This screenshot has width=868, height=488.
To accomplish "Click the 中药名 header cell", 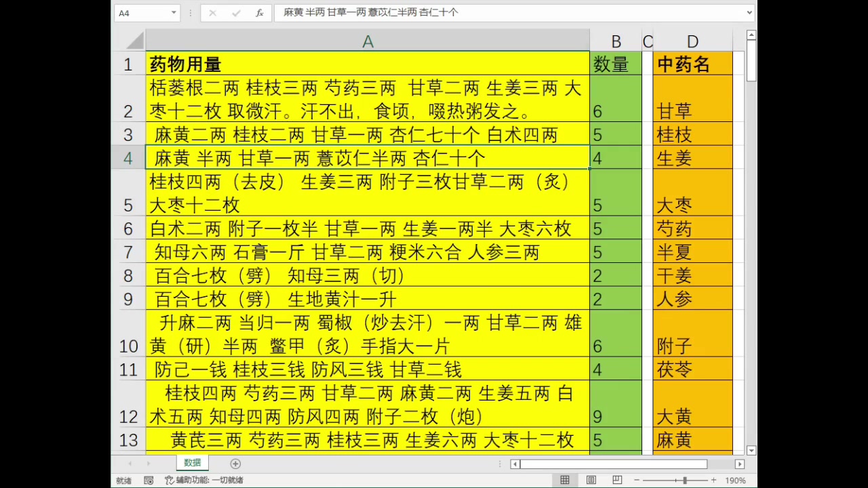I will click(692, 64).
